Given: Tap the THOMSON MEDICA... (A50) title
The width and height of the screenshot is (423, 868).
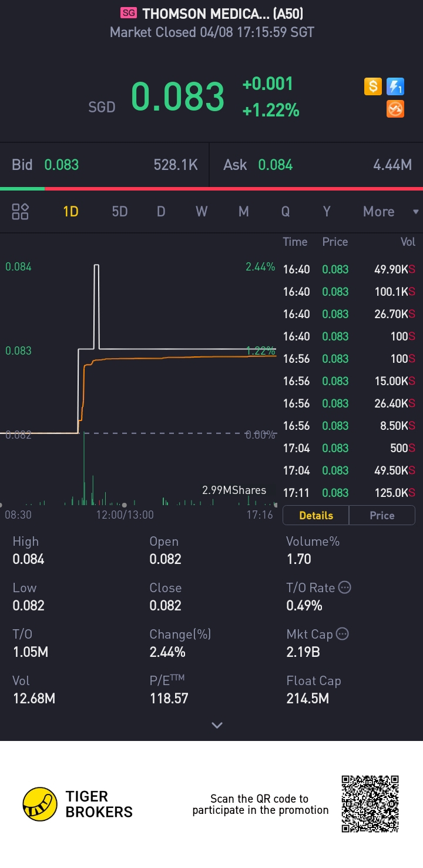Looking at the screenshot, I should [x=223, y=13].
